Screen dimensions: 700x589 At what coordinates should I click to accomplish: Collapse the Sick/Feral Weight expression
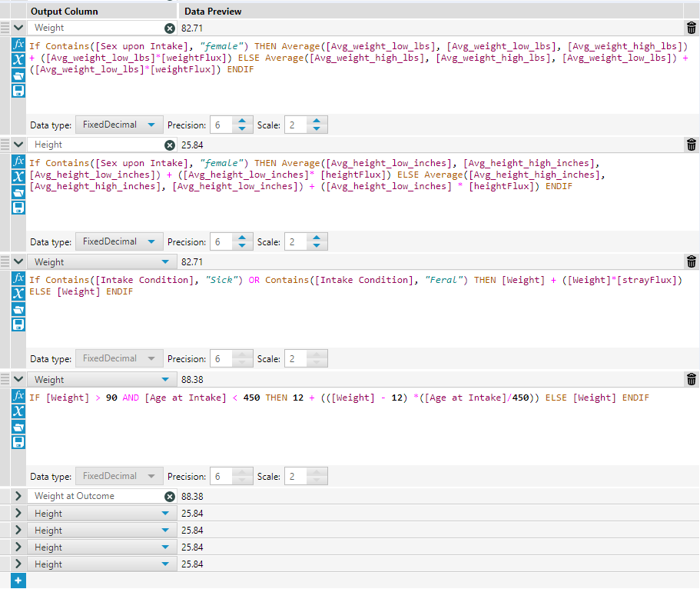18,262
